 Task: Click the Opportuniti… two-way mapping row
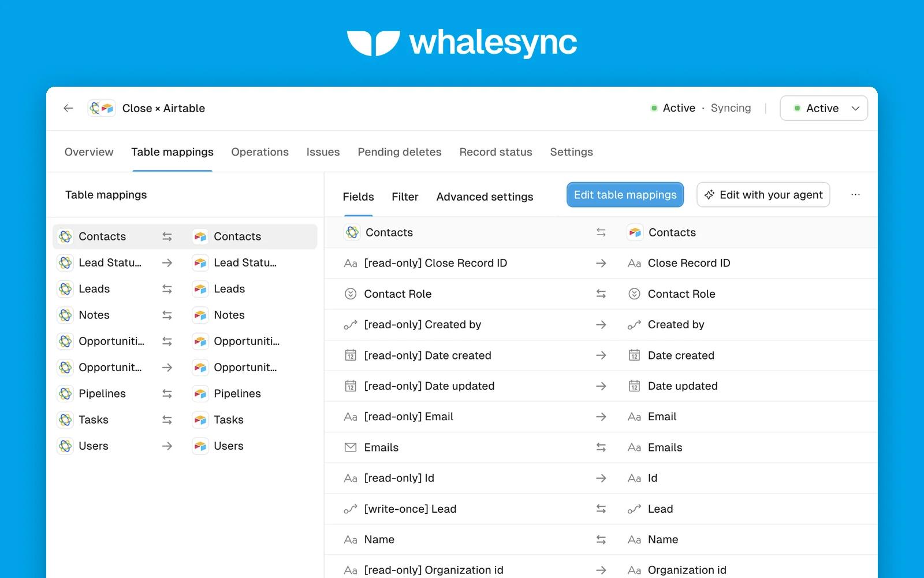[x=185, y=341]
